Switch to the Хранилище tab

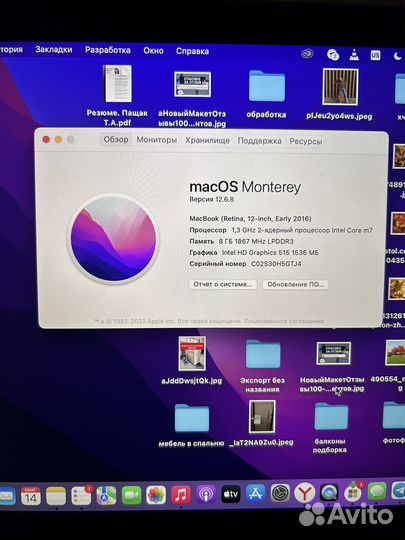[207, 141]
